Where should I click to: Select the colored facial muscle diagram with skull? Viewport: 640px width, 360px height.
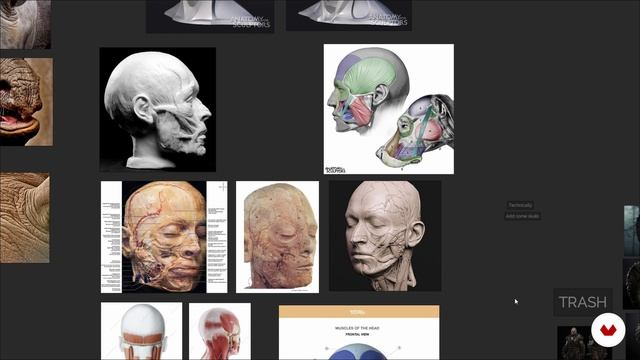(389, 109)
